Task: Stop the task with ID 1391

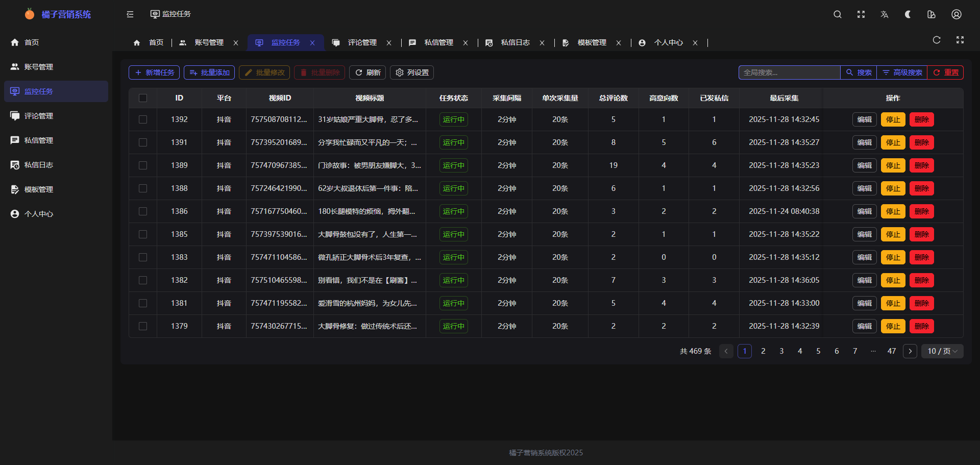Action: pyautogui.click(x=893, y=142)
